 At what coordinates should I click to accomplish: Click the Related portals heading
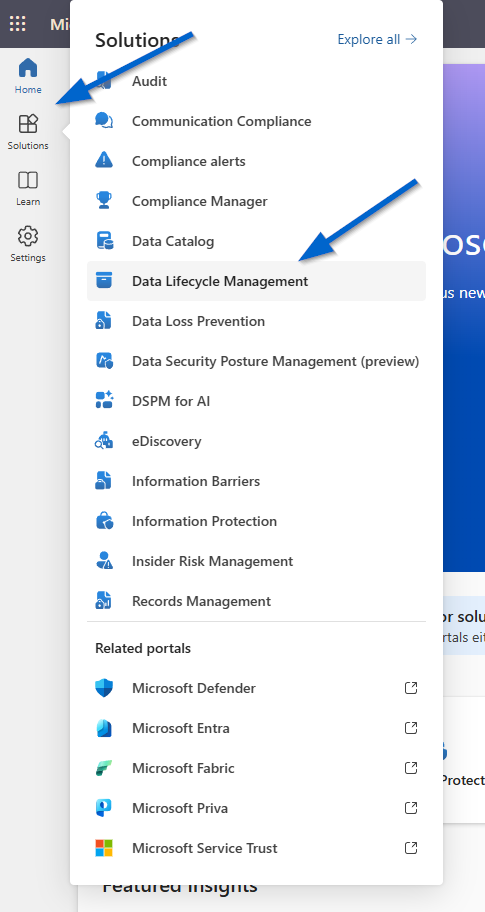(142, 648)
